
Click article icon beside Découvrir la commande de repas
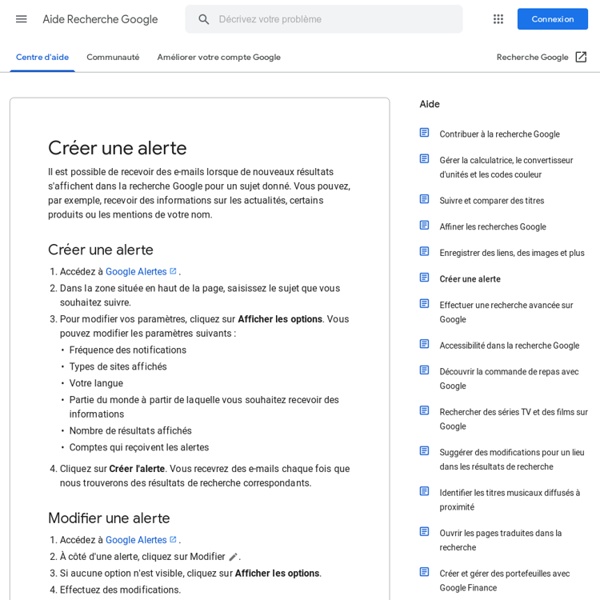[424, 370]
